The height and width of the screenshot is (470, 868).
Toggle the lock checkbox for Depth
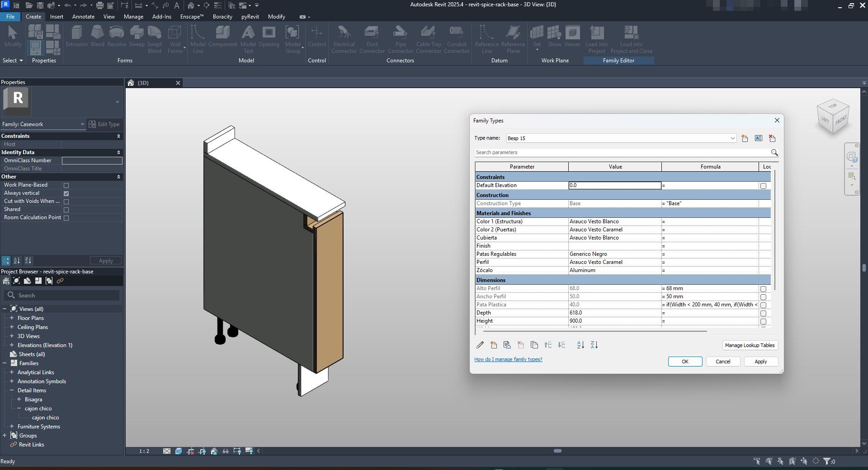(763, 313)
